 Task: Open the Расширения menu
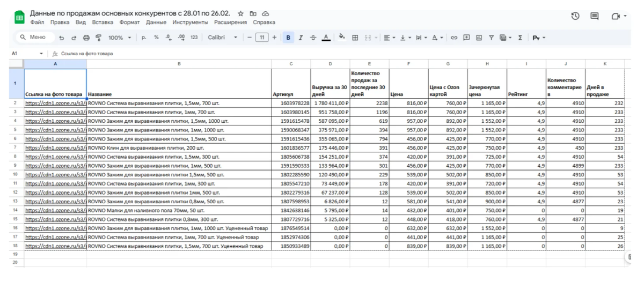pyautogui.click(x=230, y=23)
